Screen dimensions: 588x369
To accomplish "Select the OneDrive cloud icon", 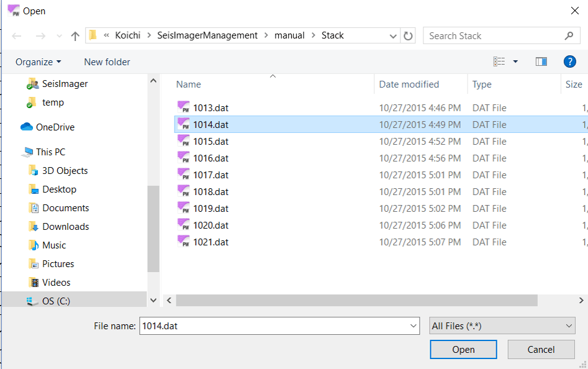I will click(x=27, y=127).
